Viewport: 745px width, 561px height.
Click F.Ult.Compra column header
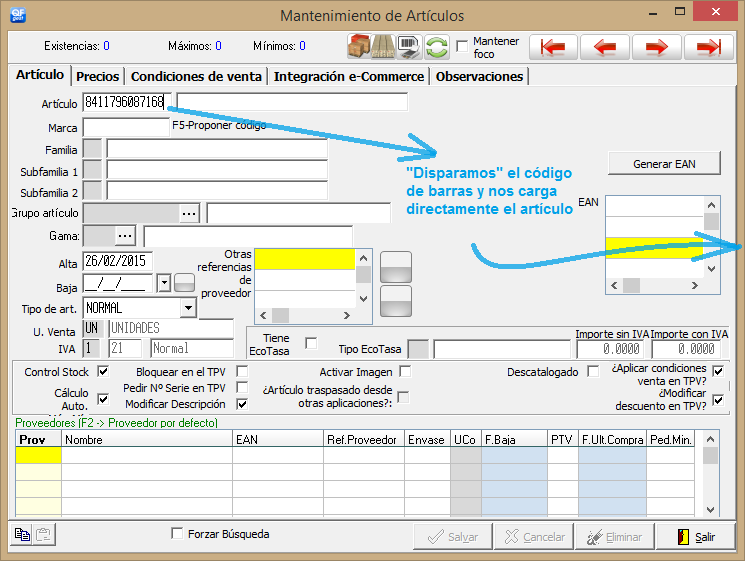click(612, 439)
